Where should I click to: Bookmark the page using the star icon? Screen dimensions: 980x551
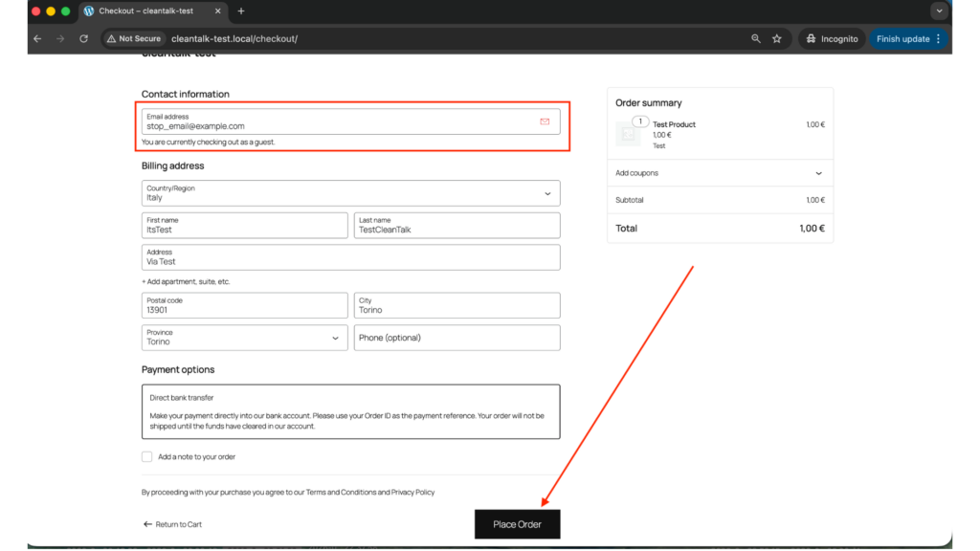pos(776,38)
